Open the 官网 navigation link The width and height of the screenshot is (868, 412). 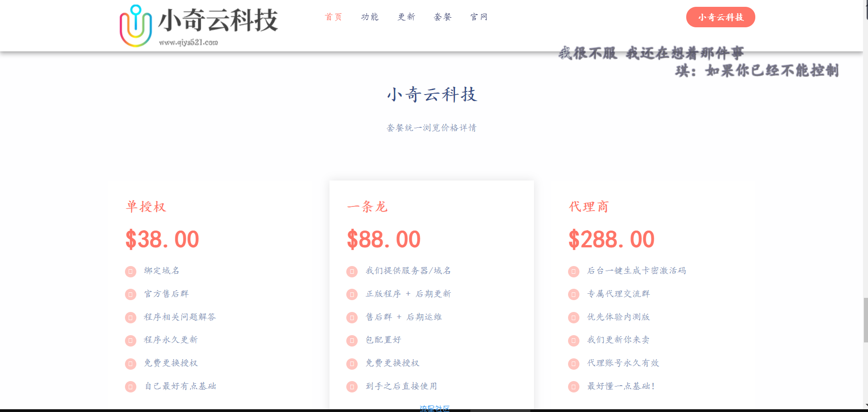pyautogui.click(x=479, y=17)
